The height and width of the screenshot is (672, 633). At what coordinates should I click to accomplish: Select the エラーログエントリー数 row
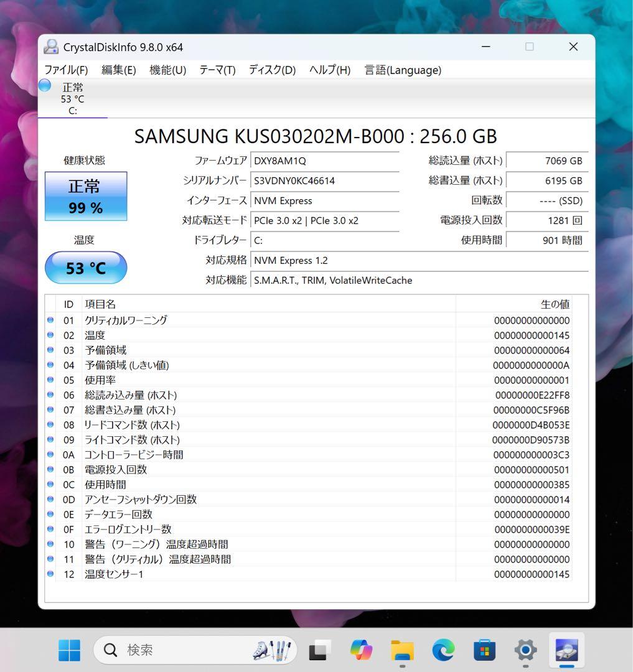(x=309, y=530)
